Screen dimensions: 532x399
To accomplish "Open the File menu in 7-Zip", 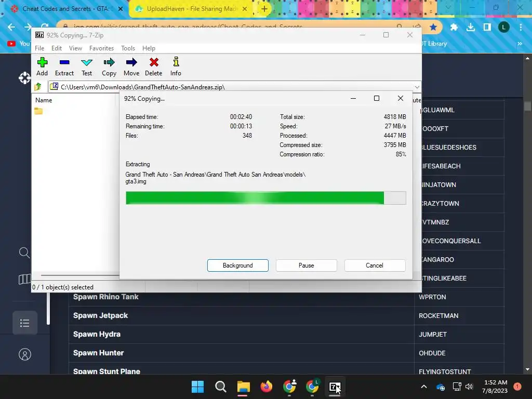I will pyautogui.click(x=39, y=48).
